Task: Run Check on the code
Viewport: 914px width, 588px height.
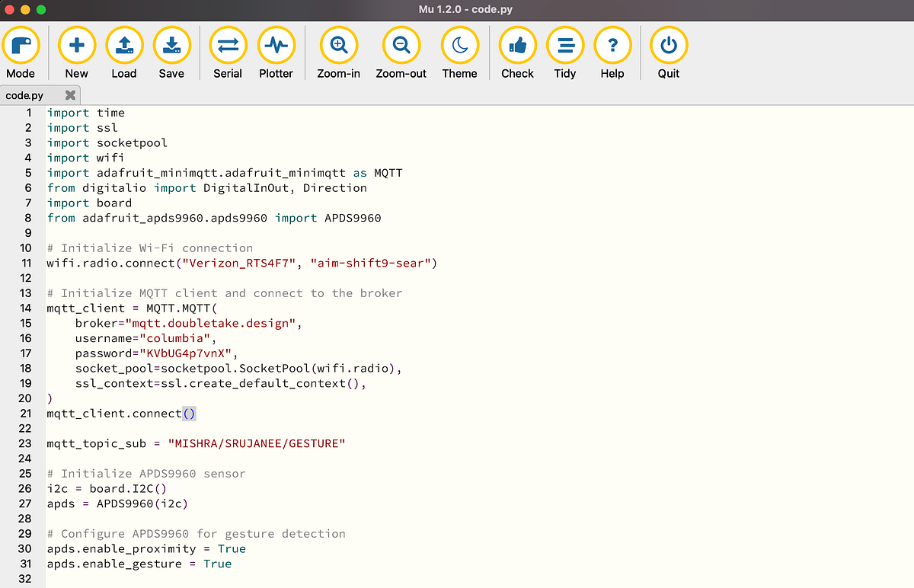Action: click(517, 45)
